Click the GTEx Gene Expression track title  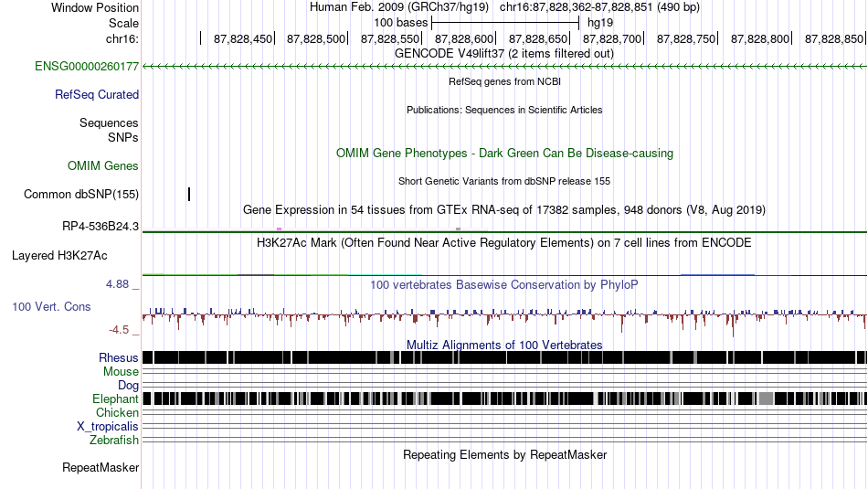(x=504, y=210)
